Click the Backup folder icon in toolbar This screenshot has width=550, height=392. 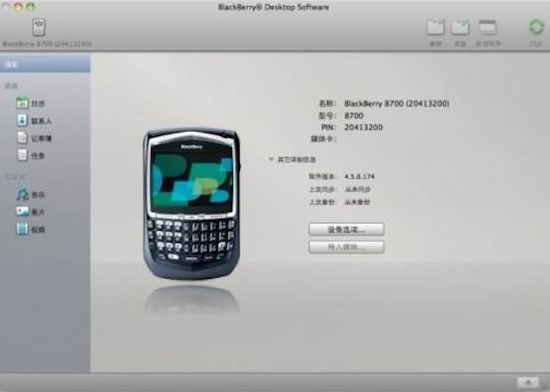(x=436, y=27)
